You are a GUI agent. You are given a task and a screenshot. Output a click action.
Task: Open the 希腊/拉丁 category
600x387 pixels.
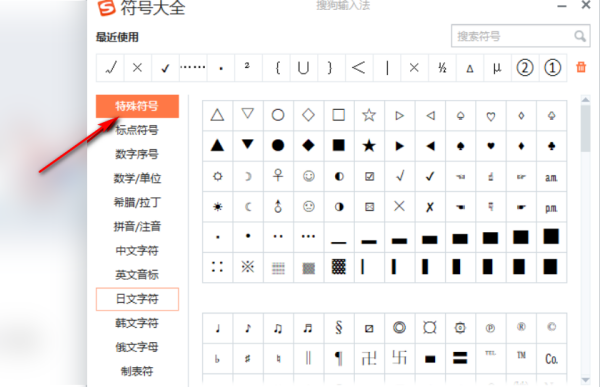click(x=137, y=202)
